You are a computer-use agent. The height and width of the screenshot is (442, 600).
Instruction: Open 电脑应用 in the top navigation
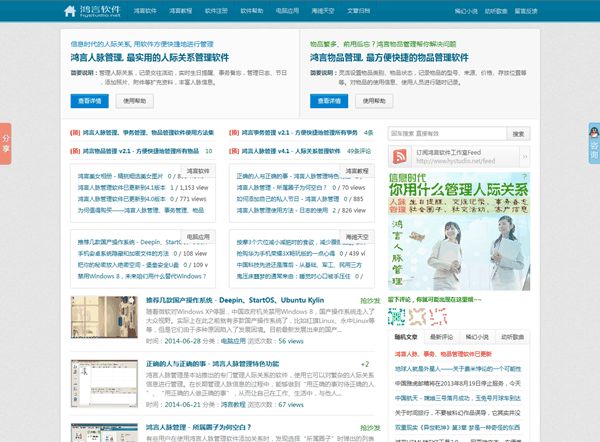287,11
